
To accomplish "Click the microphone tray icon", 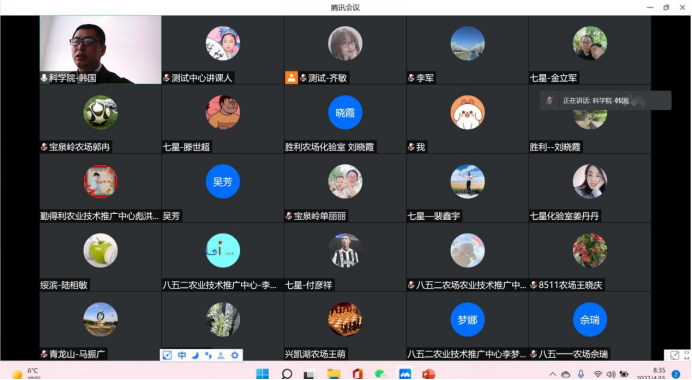I will [x=581, y=374].
